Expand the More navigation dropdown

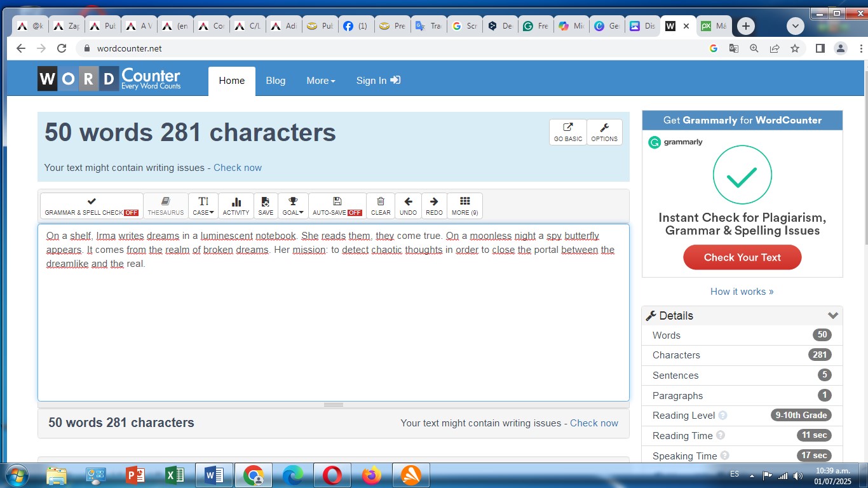(x=321, y=81)
